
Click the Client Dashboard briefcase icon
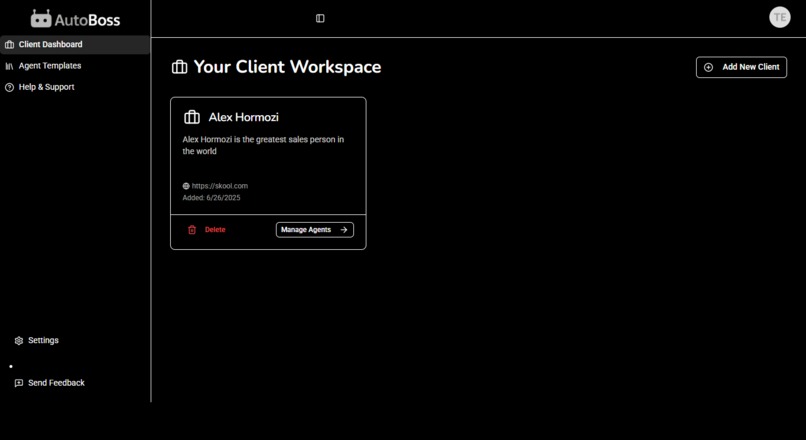coord(9,45)
